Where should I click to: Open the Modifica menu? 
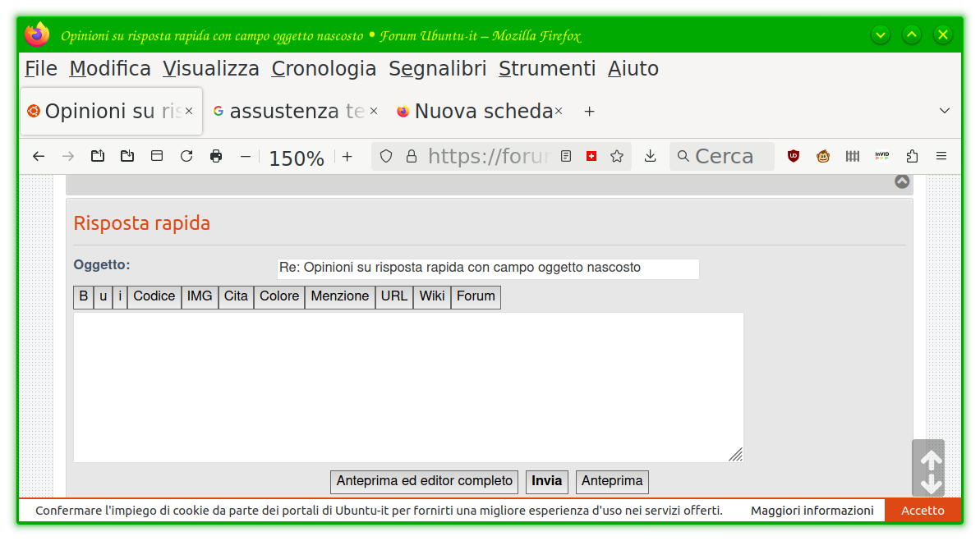110,69
